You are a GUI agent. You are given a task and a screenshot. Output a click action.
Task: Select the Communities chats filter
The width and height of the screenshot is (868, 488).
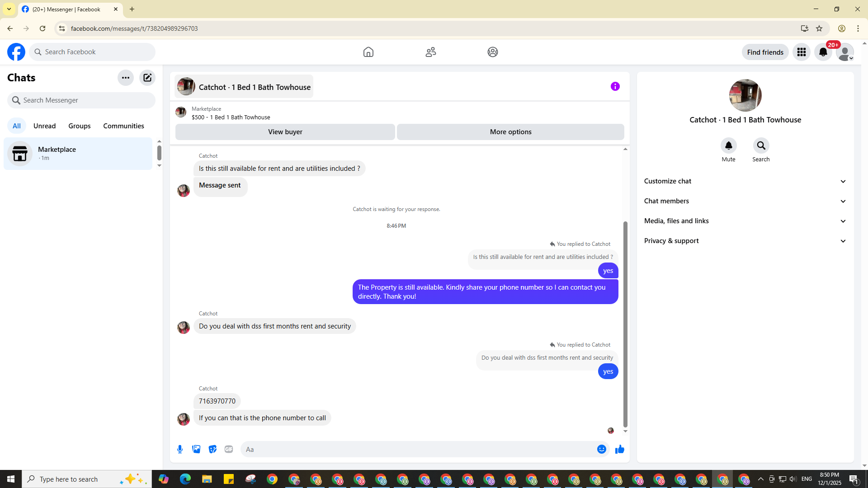123,126
